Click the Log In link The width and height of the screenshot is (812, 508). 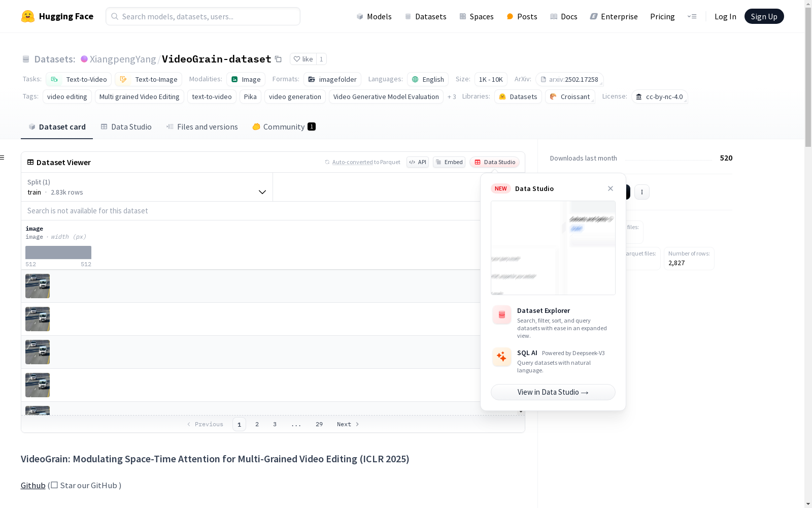725,16
